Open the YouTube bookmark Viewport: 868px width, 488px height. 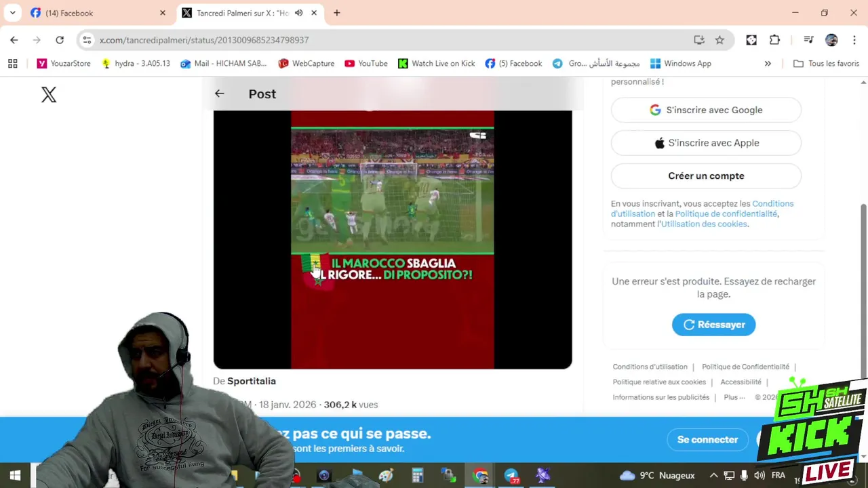coord(366,64)
